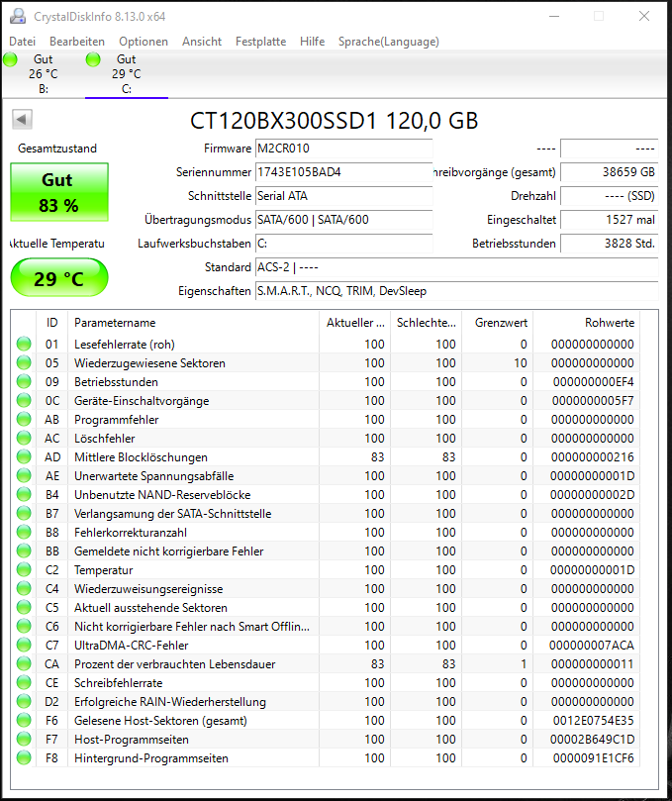This screenshot has height=801, width=672.
Task: Click status icon for Hintergrund-Programmseiten
Action: 24,758
